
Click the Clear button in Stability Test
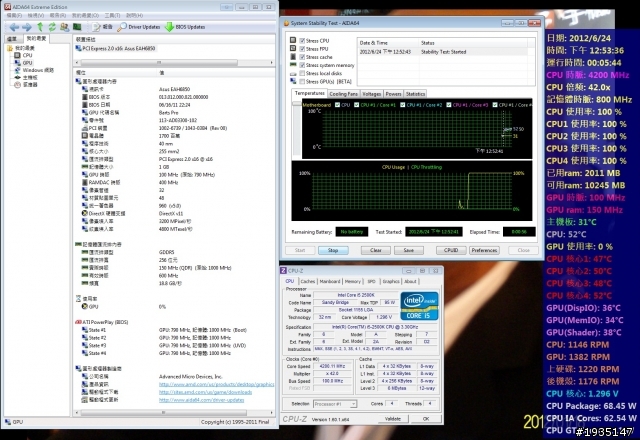(376, 250)
